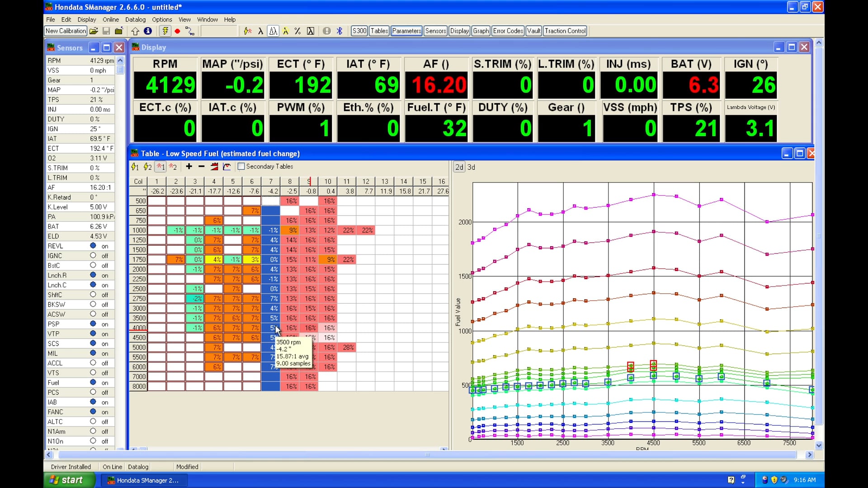The width and height of the screenshot is (868, 488).
Task: Open the Traction Control window button
Action: (565, 31)
